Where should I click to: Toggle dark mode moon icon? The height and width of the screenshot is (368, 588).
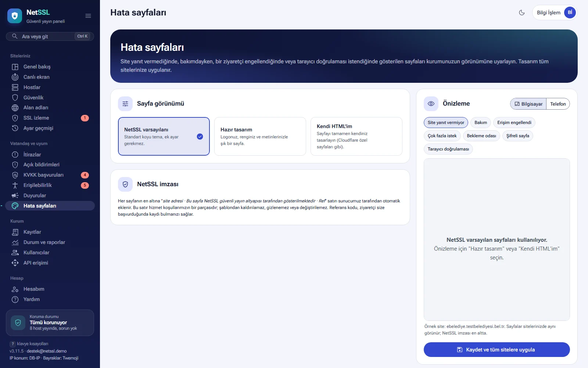[x=522, y=13]
